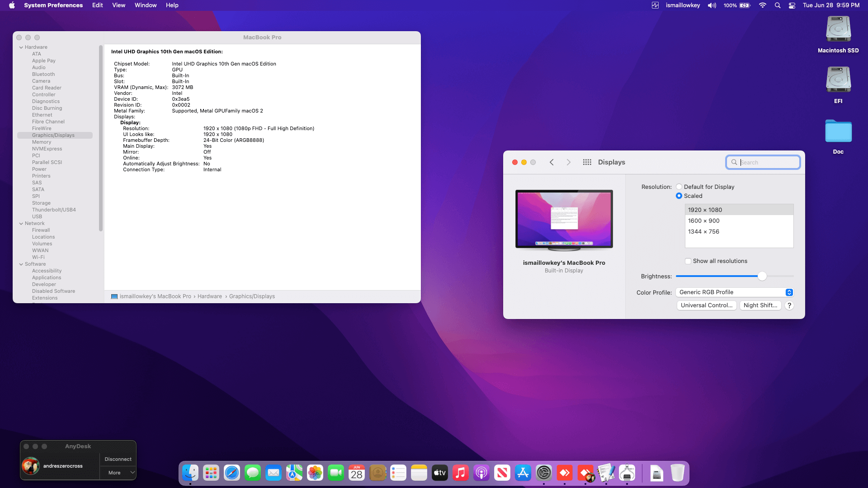Image resolution: width=868 pixels, height=488 pixels.
Task: Select the EFI drive on desktop
Action: tap(838, 85)
